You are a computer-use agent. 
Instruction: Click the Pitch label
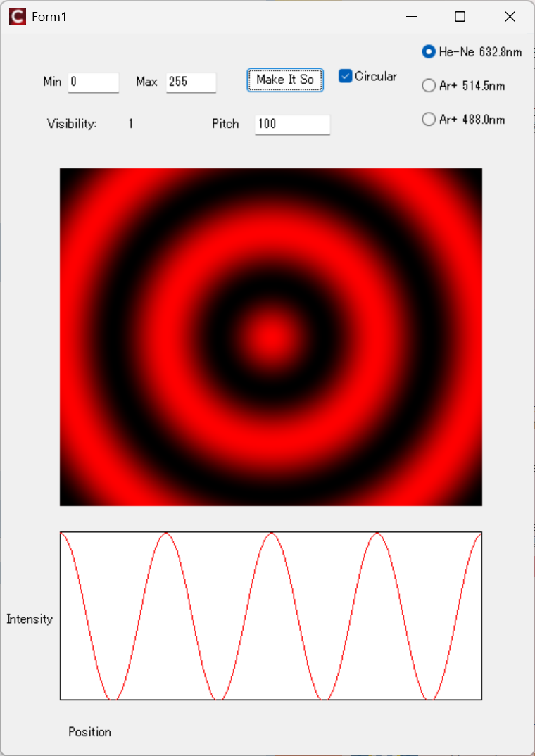(225, 124)
